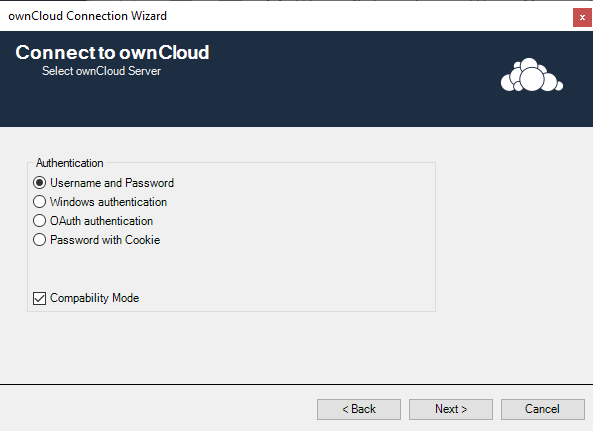Click the Connect to ownCloud heading

tap(112, 53)
